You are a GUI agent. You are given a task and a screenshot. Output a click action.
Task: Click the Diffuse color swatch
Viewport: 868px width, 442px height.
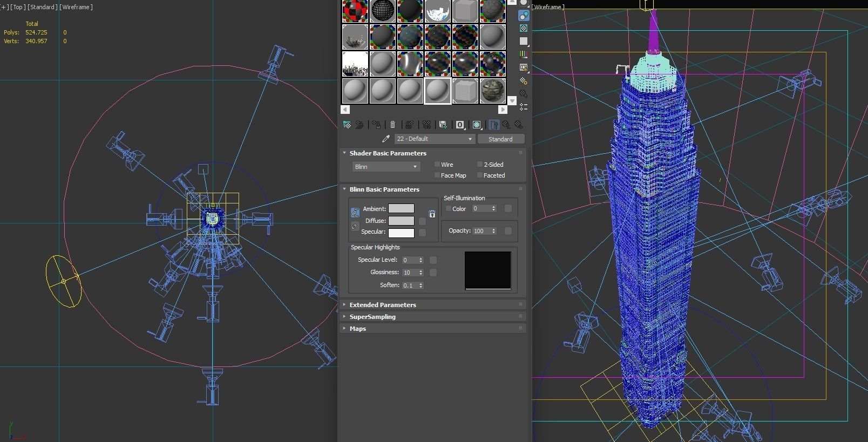[401, 221]
